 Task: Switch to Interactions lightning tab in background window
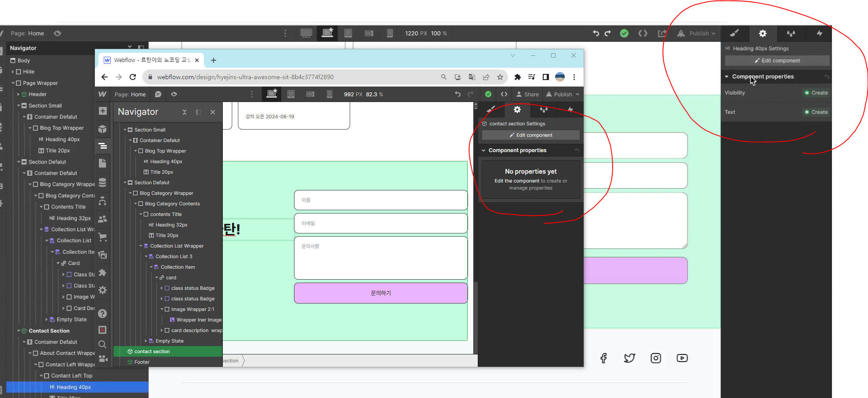point(819,33)
